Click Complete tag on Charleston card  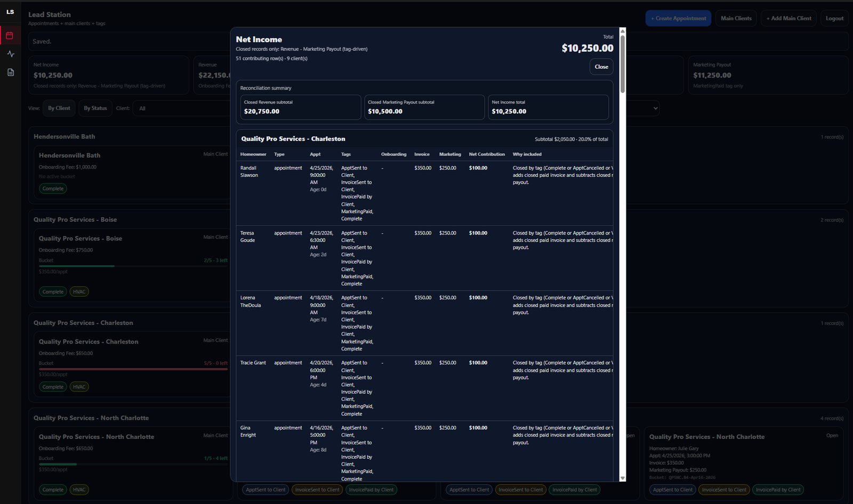[53, 387]
